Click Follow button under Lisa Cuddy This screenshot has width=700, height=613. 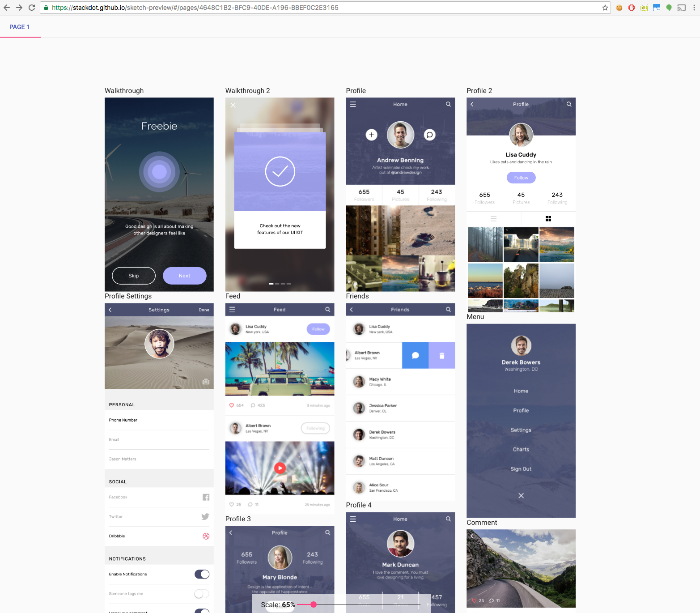coord(521,178)
